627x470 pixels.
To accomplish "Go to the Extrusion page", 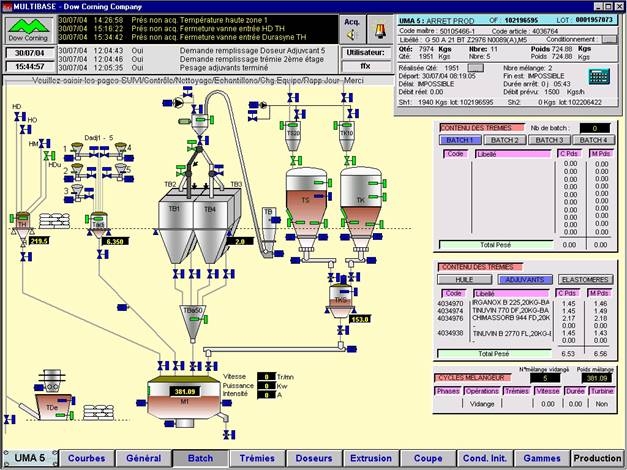I will point(370,458).
